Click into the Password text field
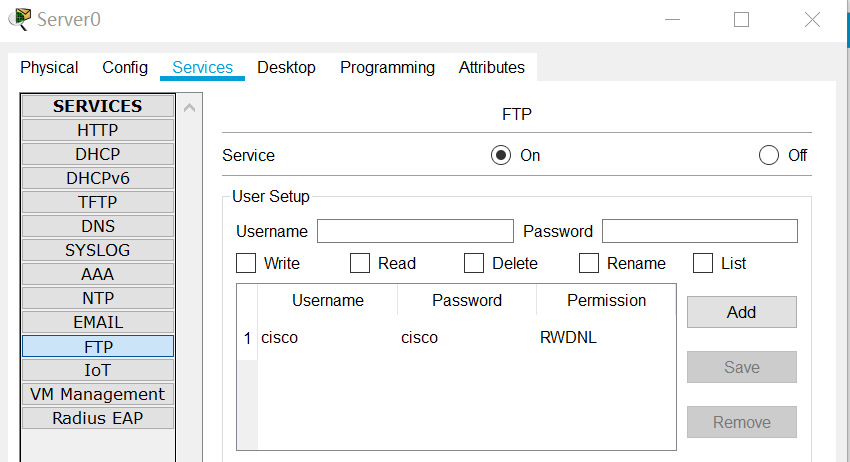Image resolution: width=850 pixels, height=462 pixels. [x=699, y=231]
